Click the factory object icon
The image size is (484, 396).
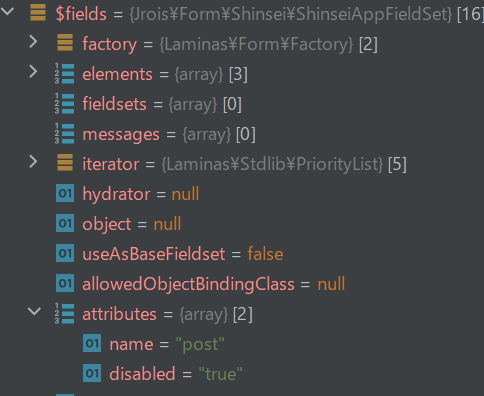pos(65,43)
